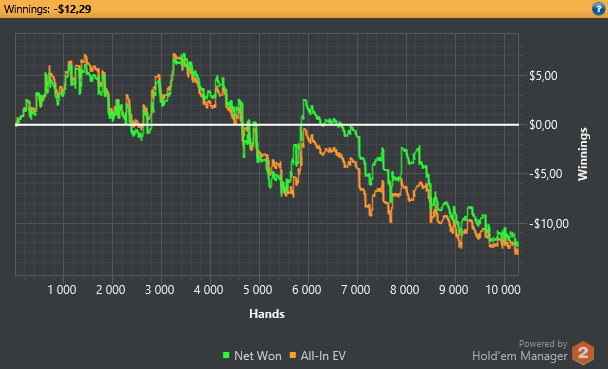Viewport: 608px width, 369px height.
Task: Click the vertical Winnings y-axis title
Action: pos(583,154)
